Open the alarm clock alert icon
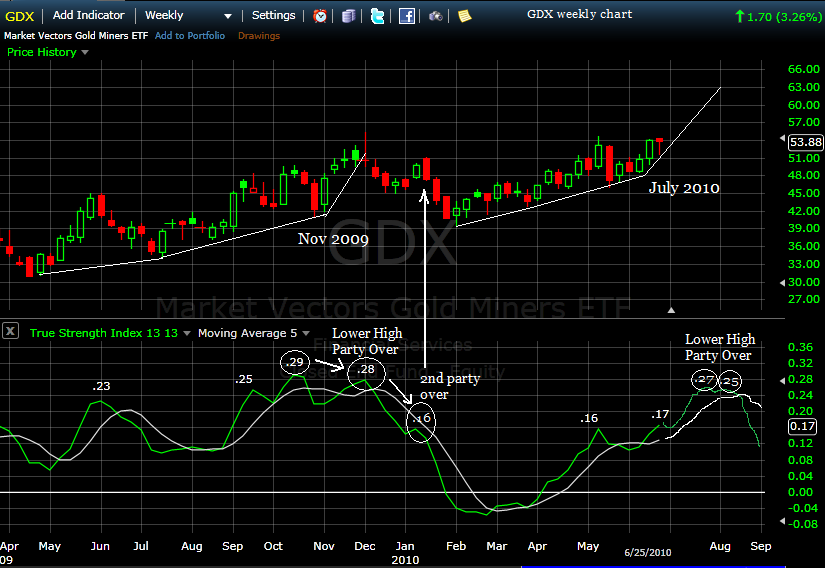This screenshot has width=825, height=568. coord(319,16)
